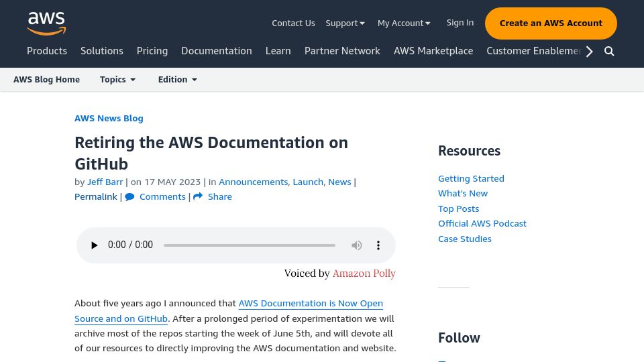Viewport: 644px width, 362px height.
Task: Click the Contact Us link
Action: [x=293, y=23]
